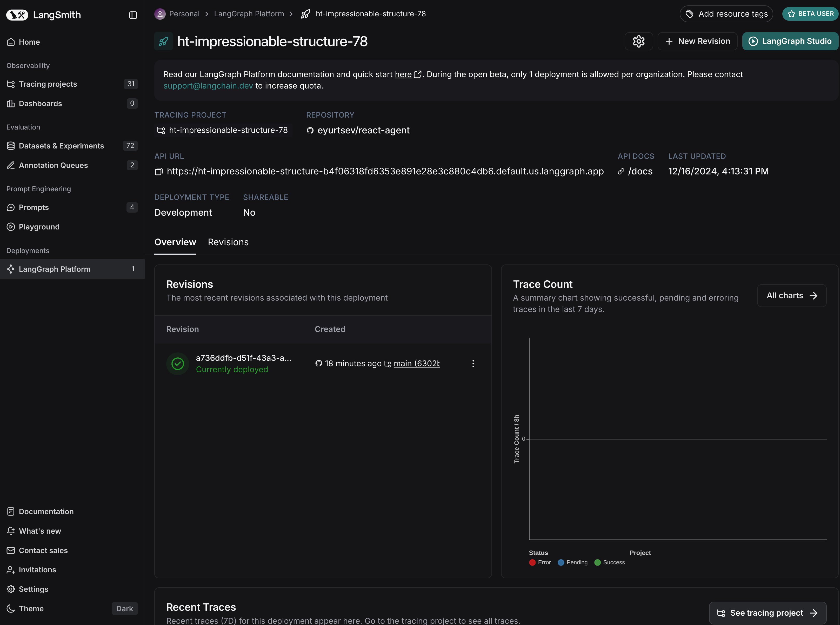This screenshot has height=625, width=840.
Task: Go to Dashboards
Action: [72, 103]
